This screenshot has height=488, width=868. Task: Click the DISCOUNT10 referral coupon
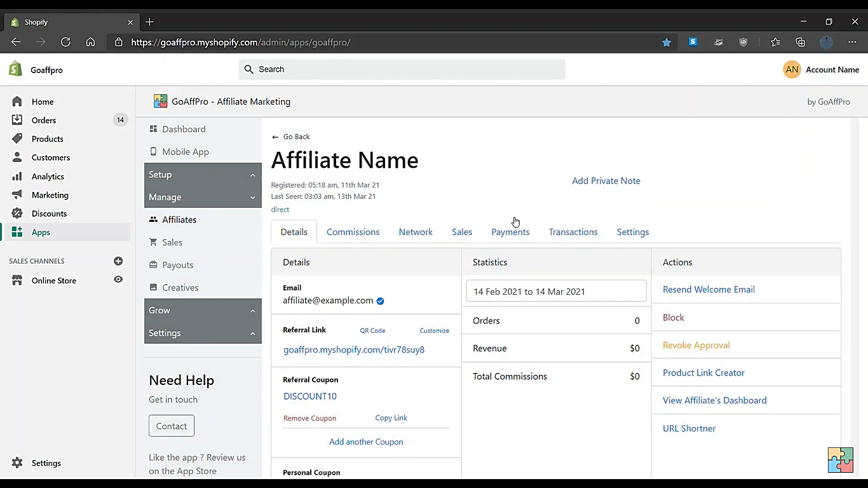coord(310,396)
